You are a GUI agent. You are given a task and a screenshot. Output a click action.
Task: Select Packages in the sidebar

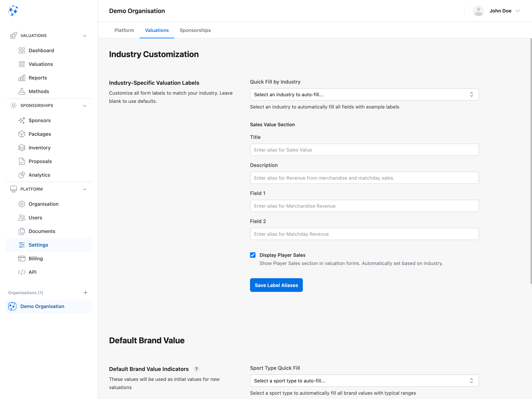(x=40, y=134)
